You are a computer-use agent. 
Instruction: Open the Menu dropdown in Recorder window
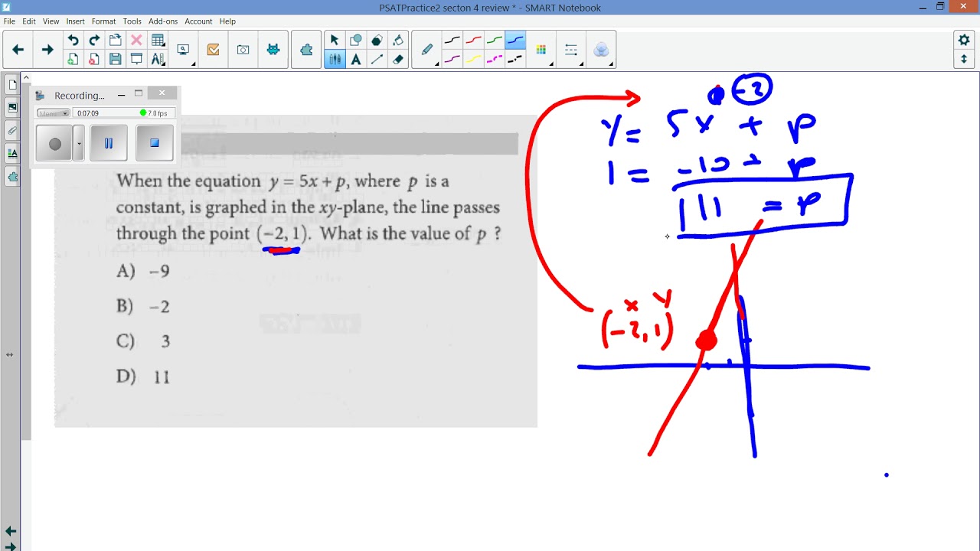(x=53, y=113)
